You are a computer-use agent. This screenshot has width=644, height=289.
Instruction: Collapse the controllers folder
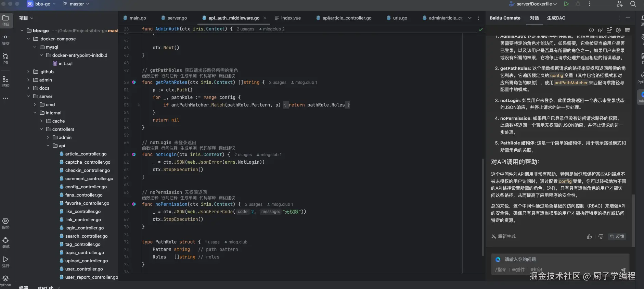click(41, 129)
